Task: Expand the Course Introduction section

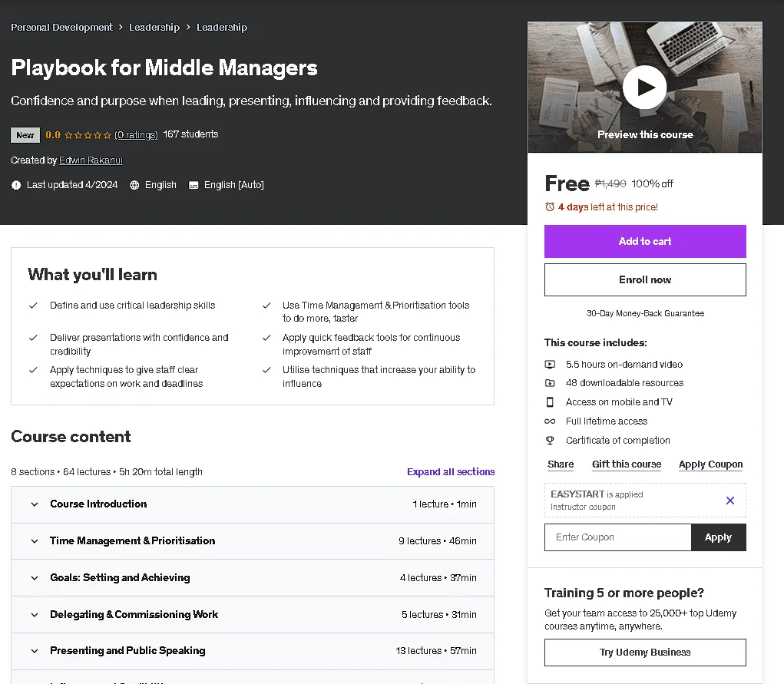Action: [253, 504]
